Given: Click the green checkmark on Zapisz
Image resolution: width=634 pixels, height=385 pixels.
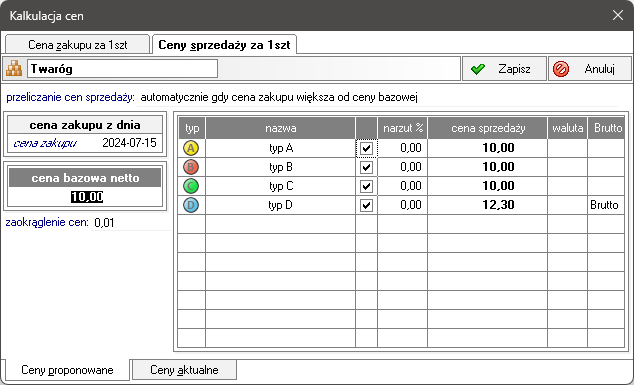Looking at the screenshot, I should 478,69.
